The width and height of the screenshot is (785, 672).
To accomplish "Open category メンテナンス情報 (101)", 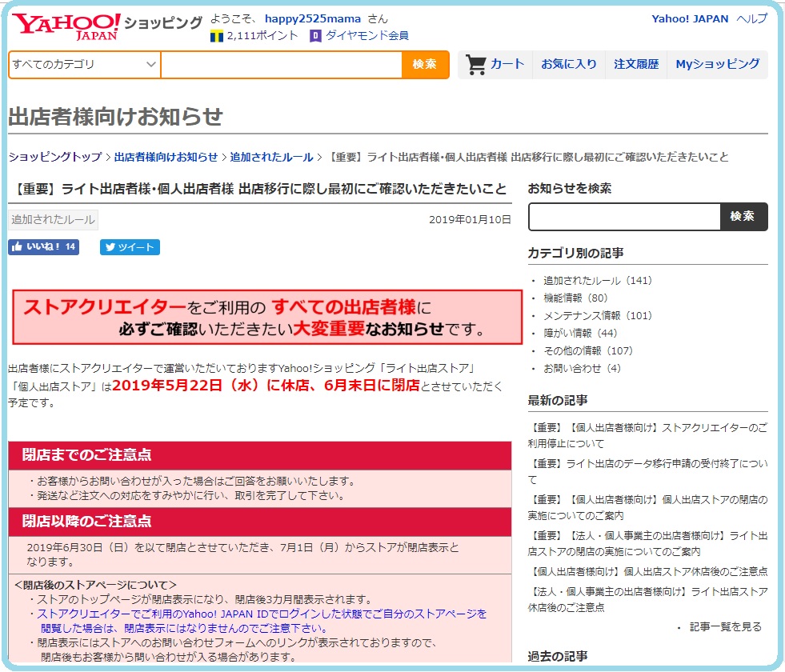I will click(x=598, y=316).
